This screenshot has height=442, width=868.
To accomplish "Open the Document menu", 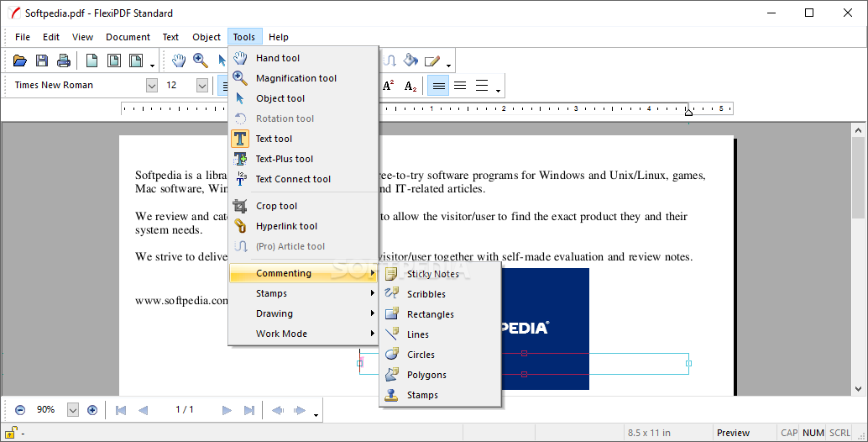I will pyautogui.click(x=128, y=37).
